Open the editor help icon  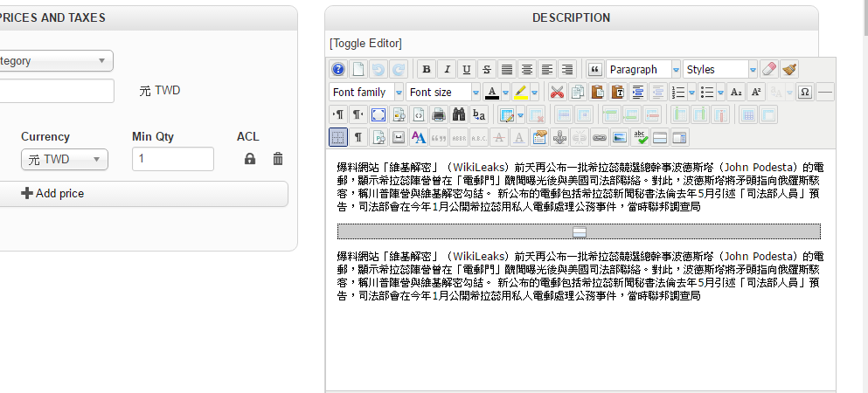(x=338, y=69)
